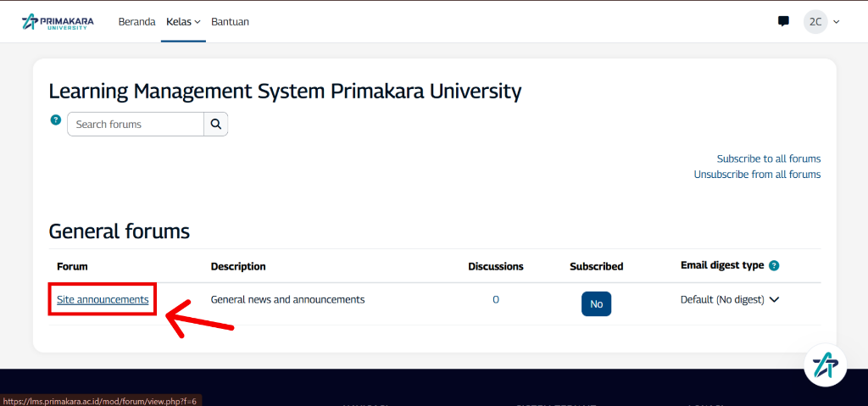Click the Forum column header
Viewport: 868px width, 406px height.
[73, 266]
